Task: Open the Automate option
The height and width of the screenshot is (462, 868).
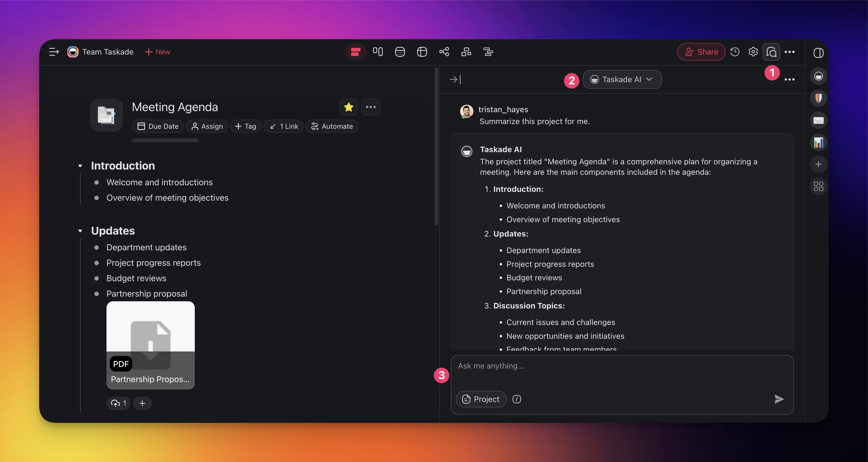Action: (332, 126)
